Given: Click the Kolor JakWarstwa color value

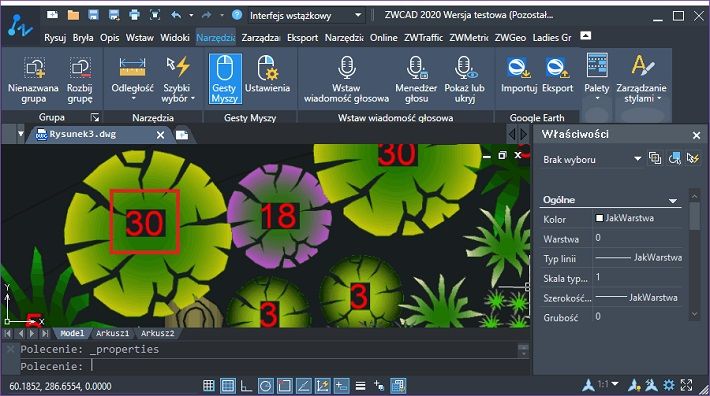Looking at the screenshot, I should click(x=638, y=218).
